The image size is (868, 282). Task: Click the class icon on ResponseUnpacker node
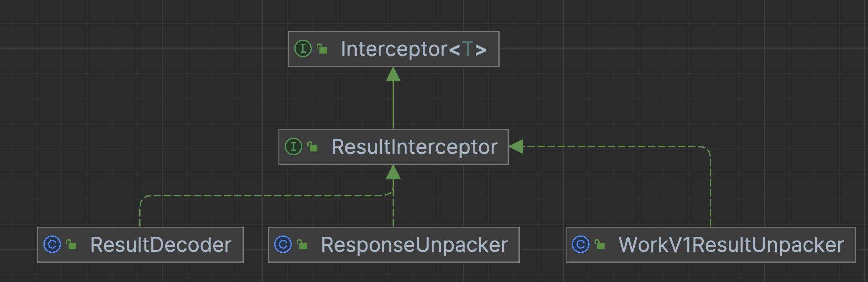point(283,244)
